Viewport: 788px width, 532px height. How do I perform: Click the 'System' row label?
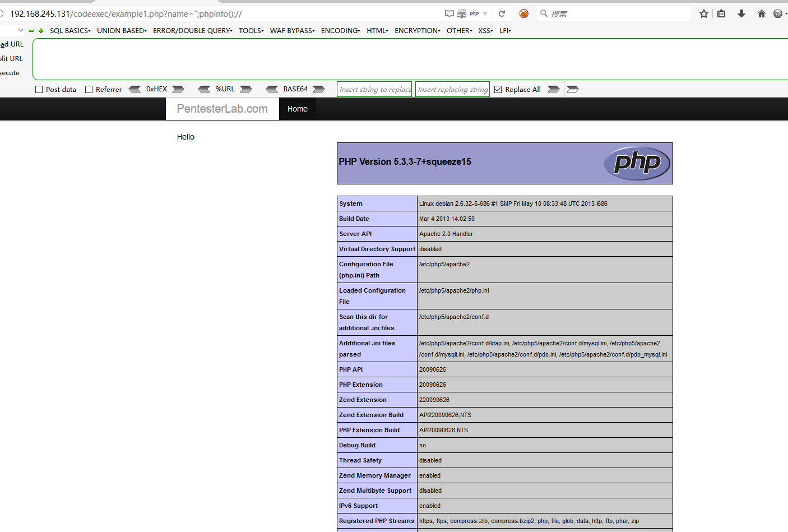point(351,204)
